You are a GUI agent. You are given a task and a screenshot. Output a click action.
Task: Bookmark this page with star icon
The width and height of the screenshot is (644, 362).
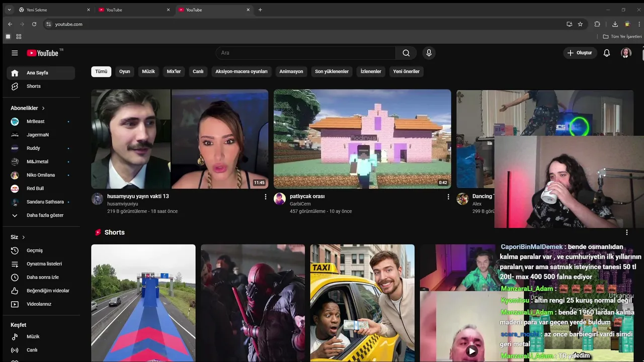click(580, 24)
